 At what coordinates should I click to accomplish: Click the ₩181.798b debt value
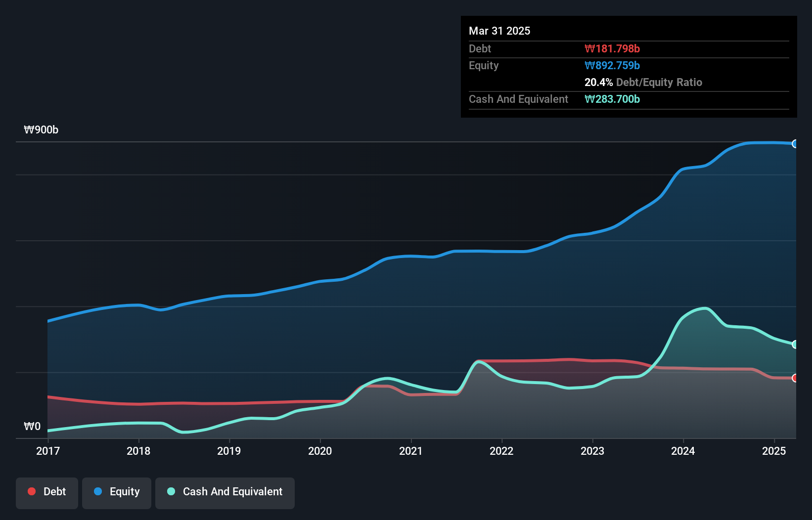[x=612, y=48]
